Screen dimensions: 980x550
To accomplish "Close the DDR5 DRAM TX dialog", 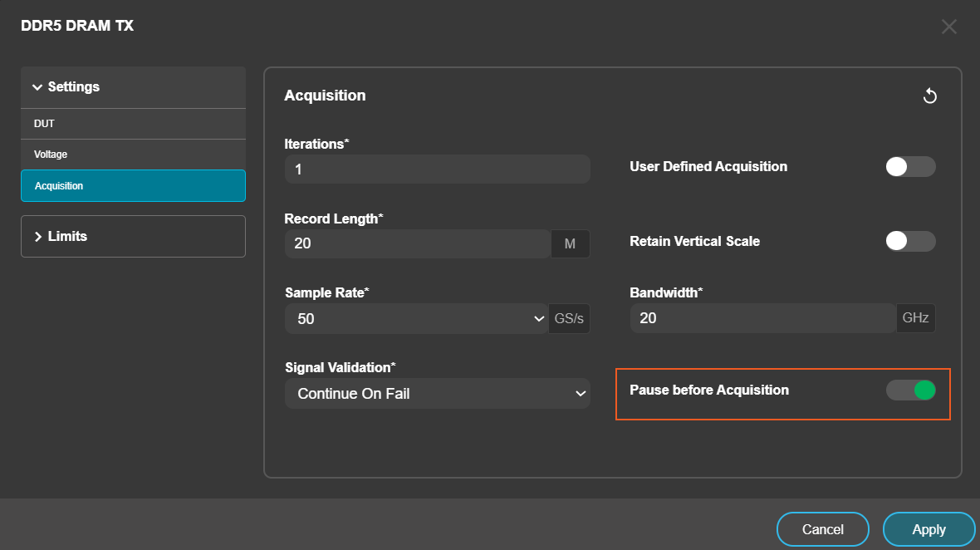I will pyautogui.click(x=949, y=27).
